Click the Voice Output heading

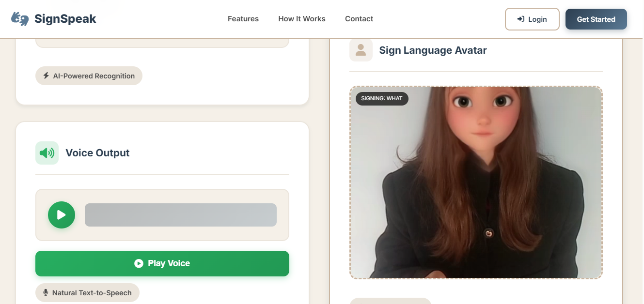(97, 153)
